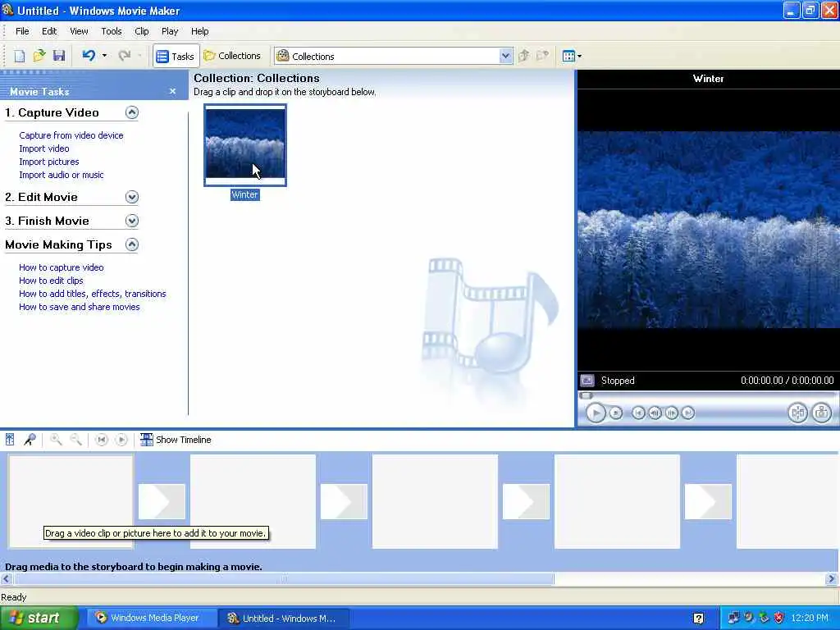
Task: Click the Rewind Storyboard icon
Action: (101, 440)
